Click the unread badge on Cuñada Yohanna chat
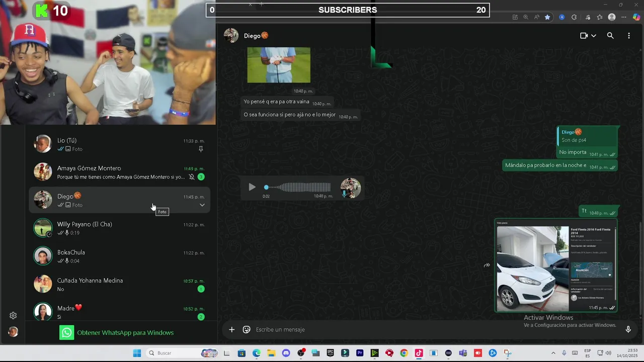 coord(201,289)
